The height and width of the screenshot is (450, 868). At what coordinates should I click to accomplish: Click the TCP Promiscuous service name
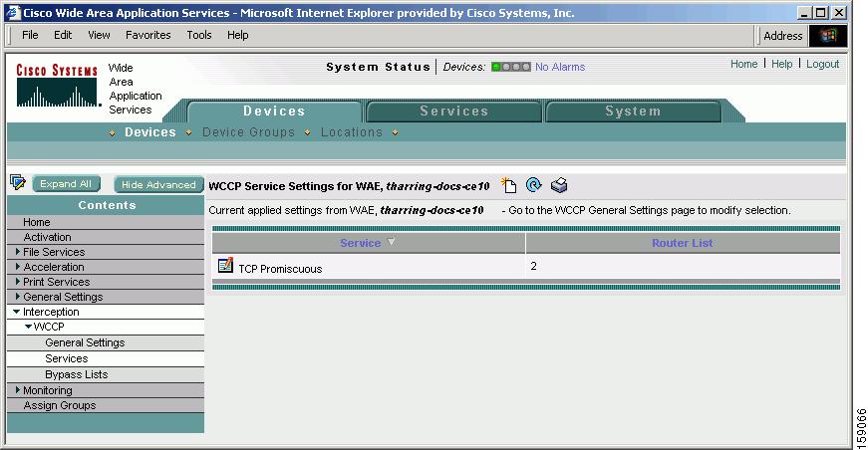(280, 269)
